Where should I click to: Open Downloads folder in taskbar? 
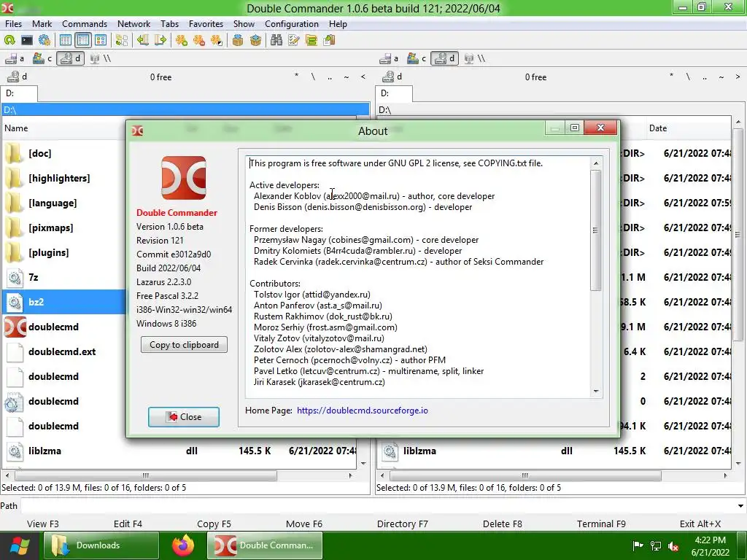(x=101, y=545)
